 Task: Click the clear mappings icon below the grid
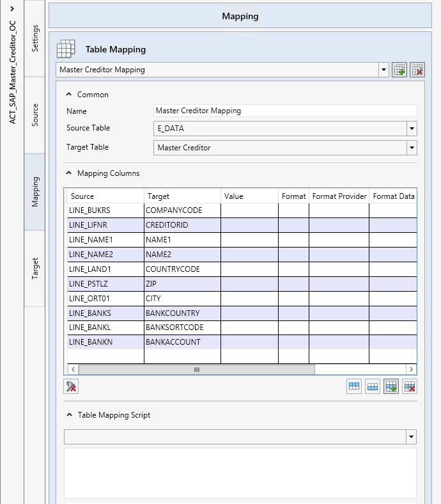(71, 386)
